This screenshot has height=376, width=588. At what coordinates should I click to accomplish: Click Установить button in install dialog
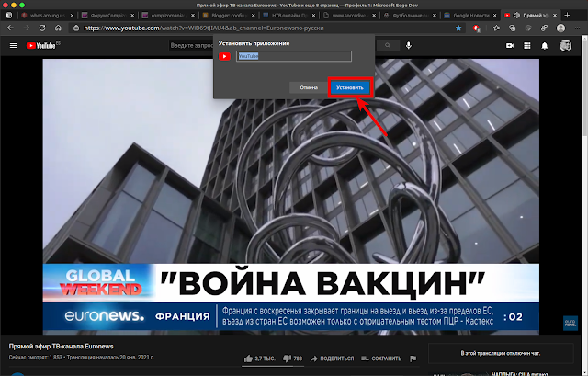[350, 87]
